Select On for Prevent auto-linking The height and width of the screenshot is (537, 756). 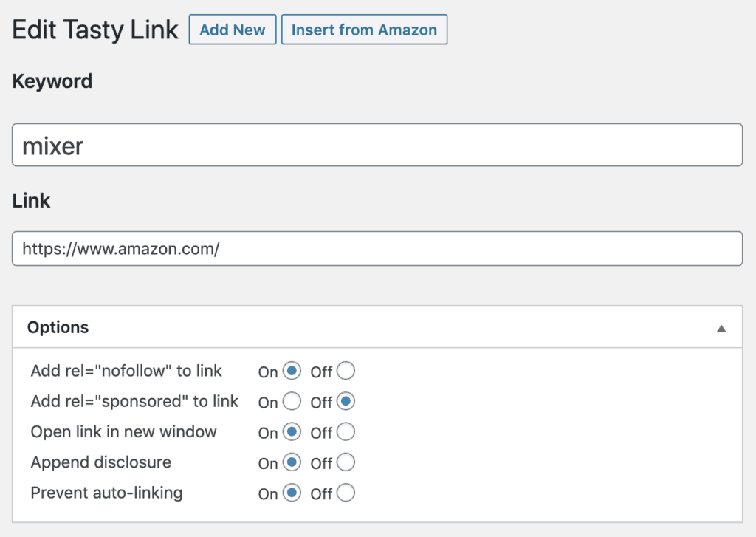(292, 493)
